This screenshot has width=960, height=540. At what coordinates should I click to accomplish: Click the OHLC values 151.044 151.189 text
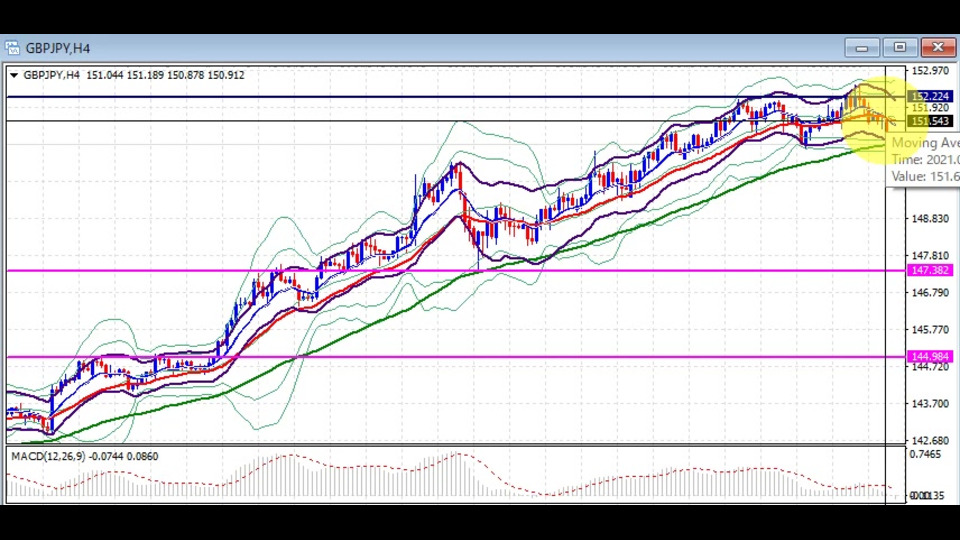pyautogui.click(x=125, y=75)
